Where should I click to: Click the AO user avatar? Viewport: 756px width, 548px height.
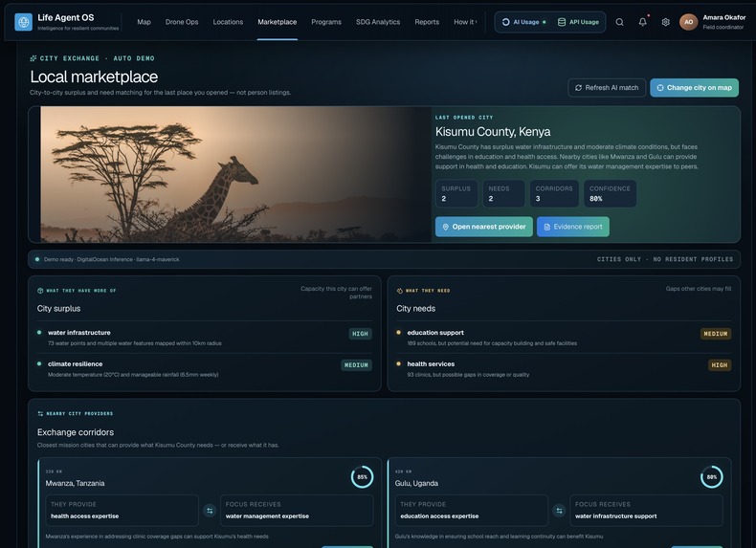pyautogui.click(x=688, y=22)
